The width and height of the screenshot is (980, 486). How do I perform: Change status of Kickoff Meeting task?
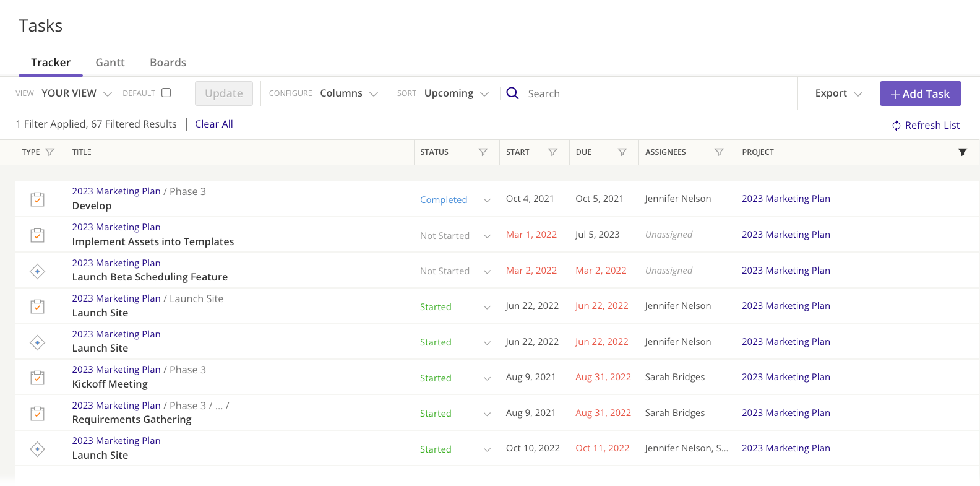[487, 378]
